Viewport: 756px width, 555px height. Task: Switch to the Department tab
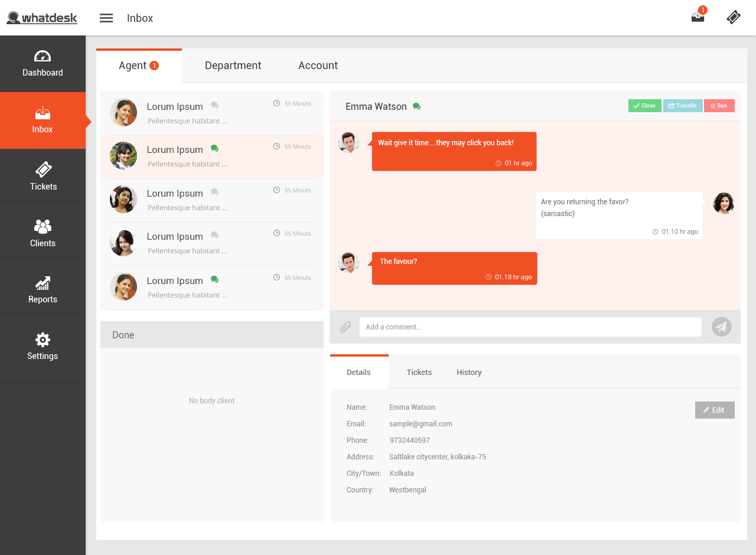[233, 66]
